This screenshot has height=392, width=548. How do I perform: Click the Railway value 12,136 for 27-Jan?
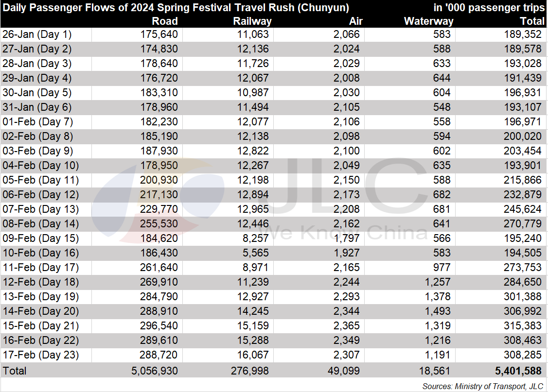pos(253,49)
